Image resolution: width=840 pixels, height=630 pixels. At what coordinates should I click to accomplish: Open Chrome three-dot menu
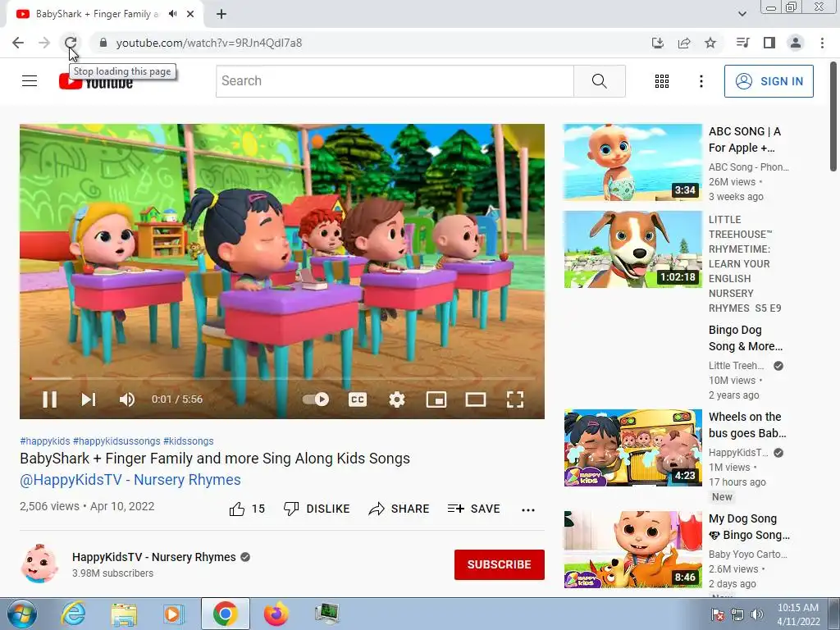(822, 43)
